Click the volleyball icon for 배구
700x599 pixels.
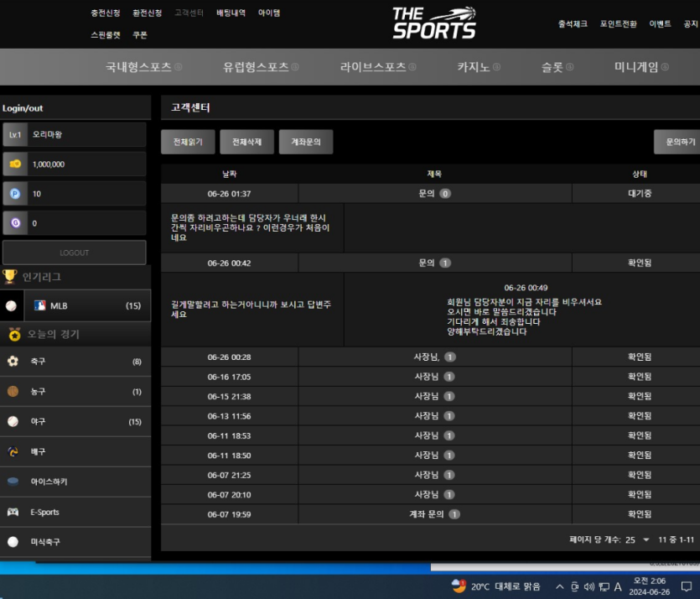coord(13,451)
